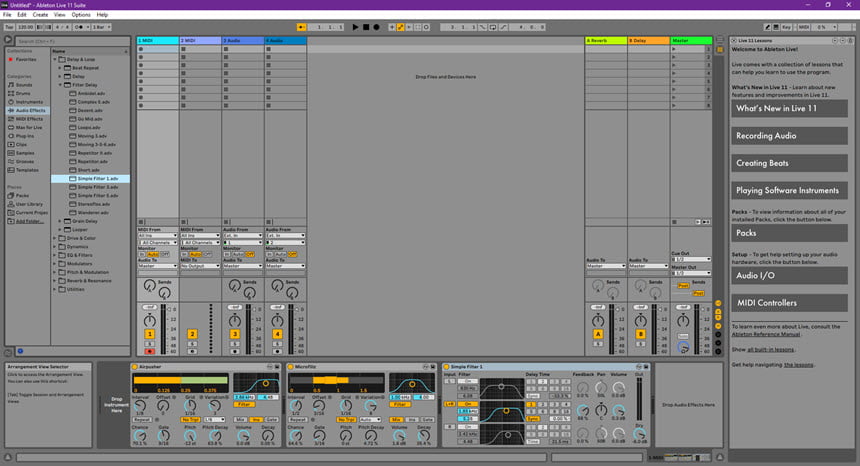Select Drums category in browser
The width and height of the screenshot is (860, 466).
23,93
